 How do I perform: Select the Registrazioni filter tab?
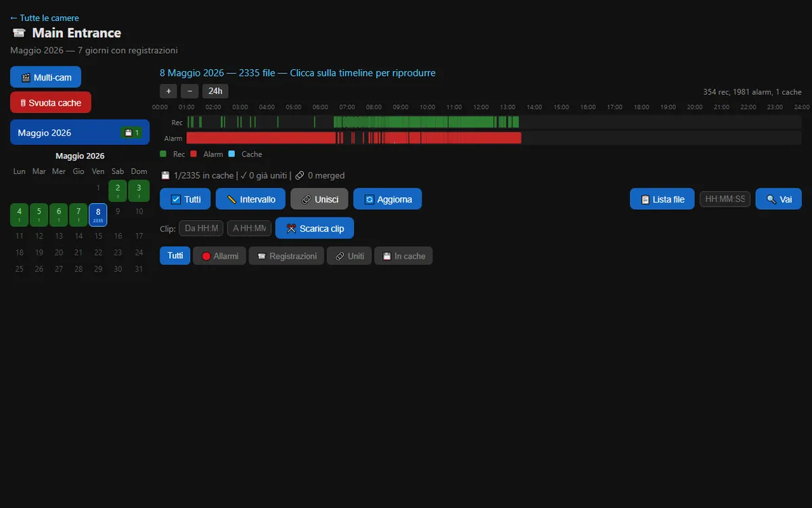(x=286, y=255)
